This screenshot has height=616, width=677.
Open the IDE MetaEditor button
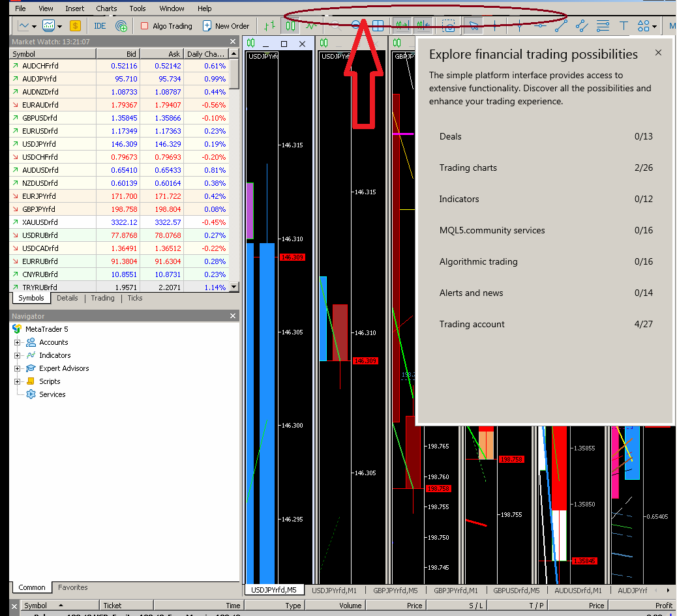[x=100, y=26]
